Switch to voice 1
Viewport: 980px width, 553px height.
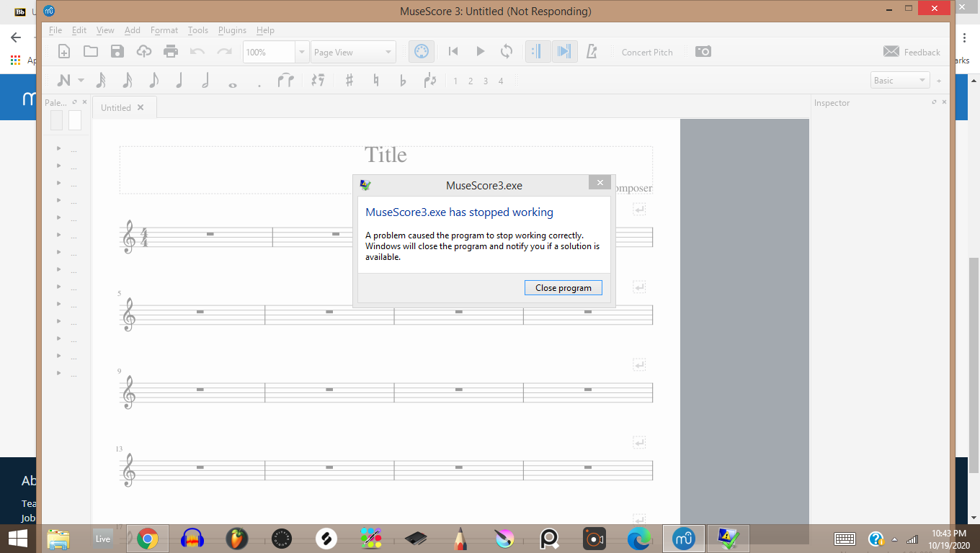coord(455,81)
